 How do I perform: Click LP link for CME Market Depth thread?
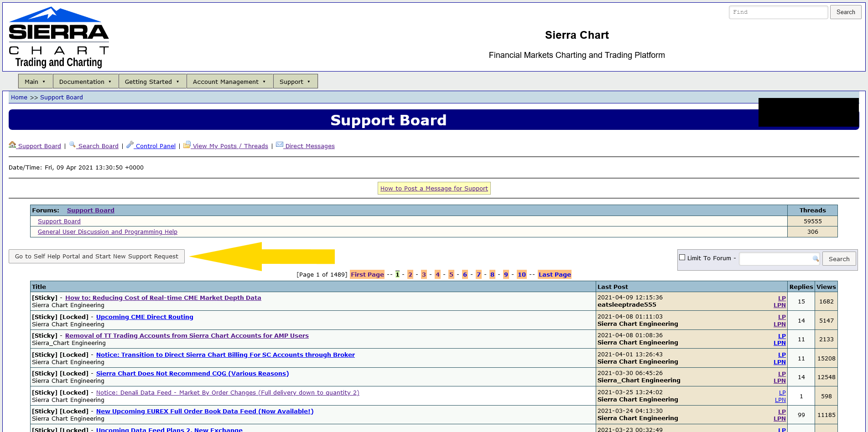tap(782, 298)
